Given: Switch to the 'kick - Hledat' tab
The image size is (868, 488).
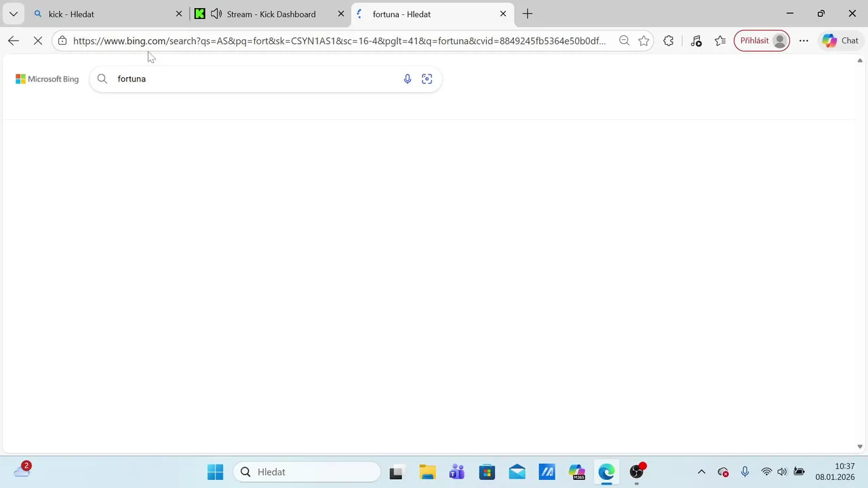Looking at the screenshot, I should click(108, 14).
